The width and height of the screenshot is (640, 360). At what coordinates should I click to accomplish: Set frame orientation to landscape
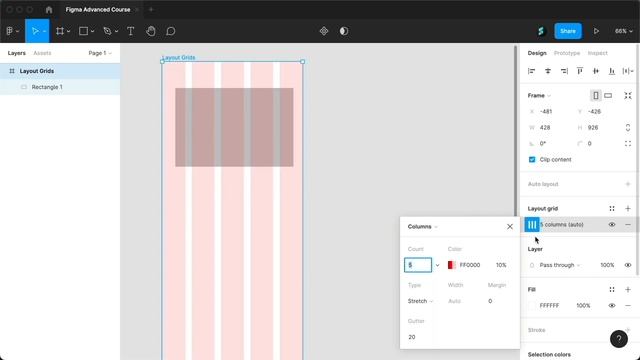(x=608, y=96)
